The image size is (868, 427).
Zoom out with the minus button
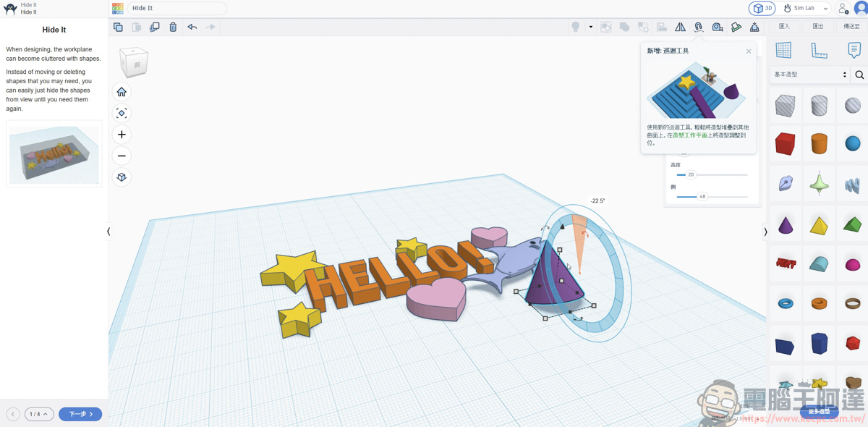122,156
